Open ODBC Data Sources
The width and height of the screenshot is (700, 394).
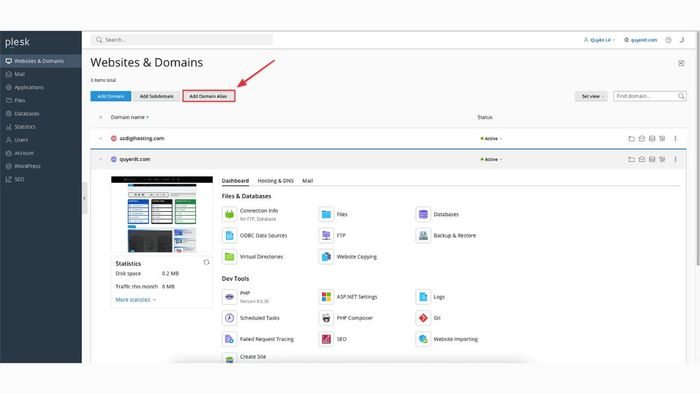(x=255, y=235)
